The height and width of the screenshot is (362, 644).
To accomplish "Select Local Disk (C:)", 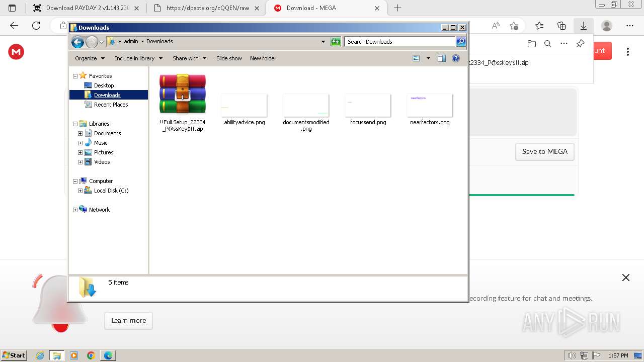I will tap(111, 191).
